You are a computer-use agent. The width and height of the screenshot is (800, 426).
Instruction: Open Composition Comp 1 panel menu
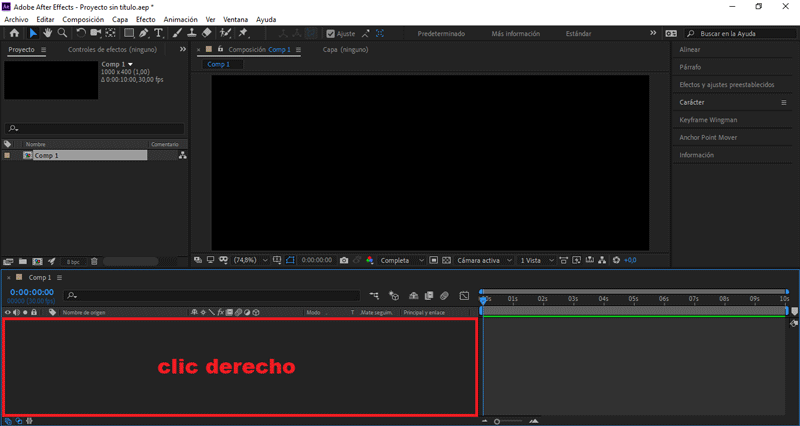[298, 50]
